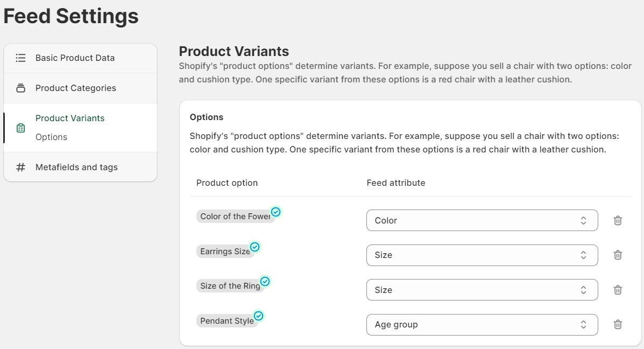The width and height of the screenshot is (644, 349).
Task: Click checkmark badge on Color of the Flower
Action: click(276, 212)
